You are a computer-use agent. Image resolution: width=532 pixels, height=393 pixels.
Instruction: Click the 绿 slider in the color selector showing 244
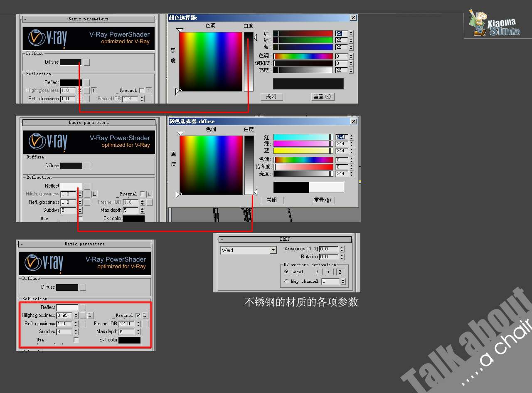[x=303, y=144]
